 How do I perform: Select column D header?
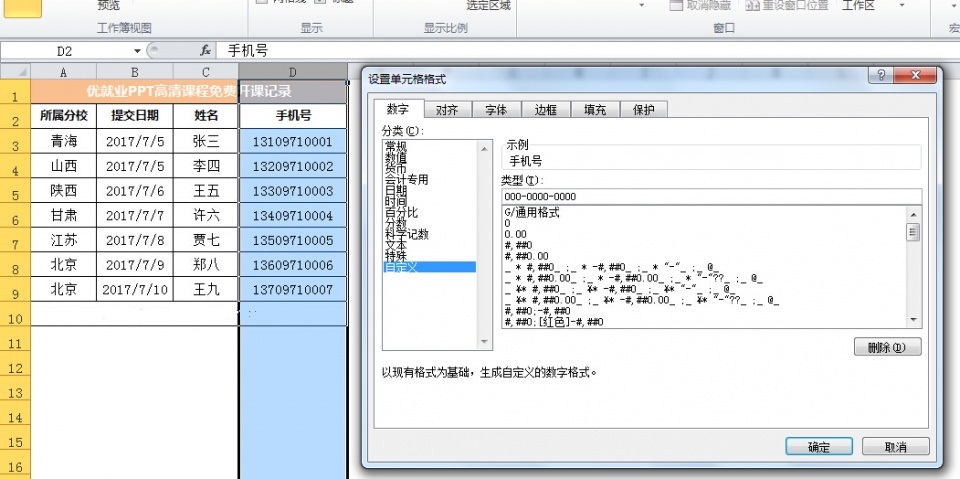coord(292,72)
